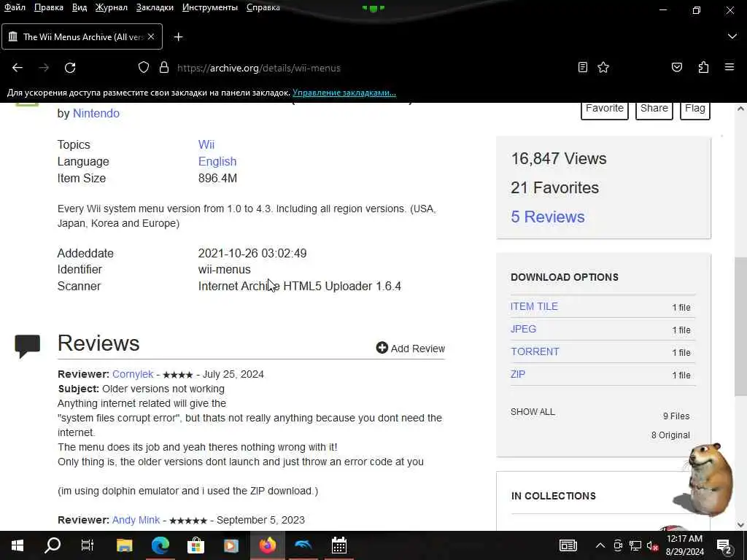
Task: Toggle Reader View for this page
Action: click(x=583, y=68)
